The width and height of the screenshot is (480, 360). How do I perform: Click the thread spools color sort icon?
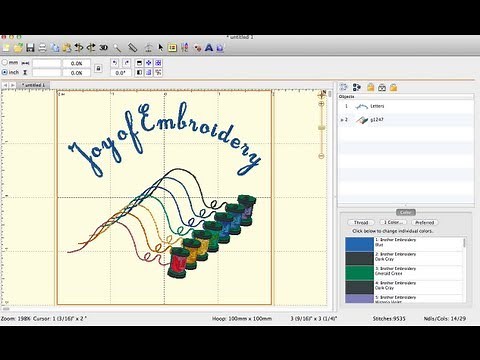185,48
